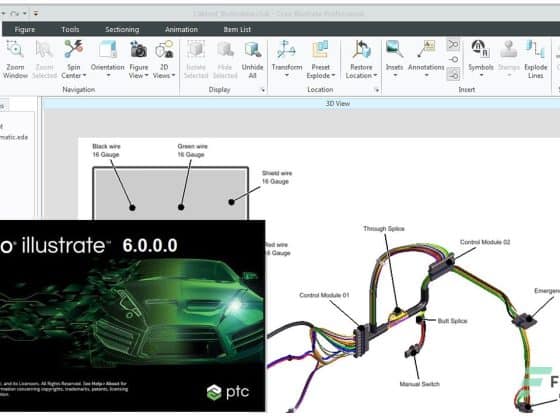This screenshot has width=560, height=420.
Task: Click the Butt Splice annotation
Action: pos(452,321)
